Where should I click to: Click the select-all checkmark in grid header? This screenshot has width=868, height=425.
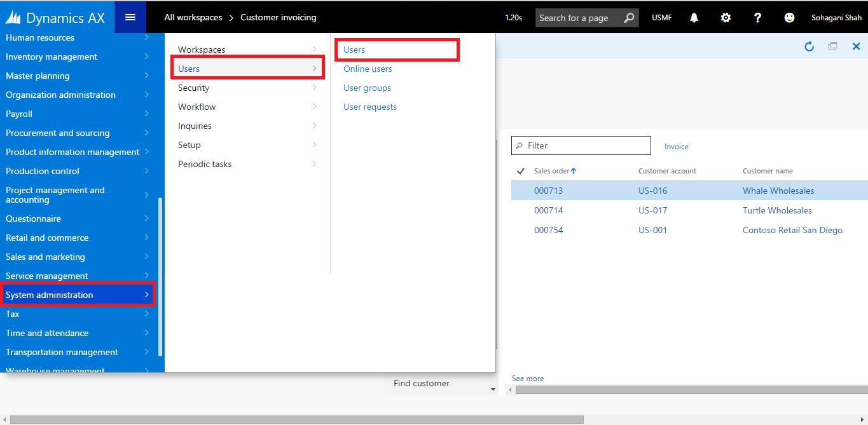[521, 171]
